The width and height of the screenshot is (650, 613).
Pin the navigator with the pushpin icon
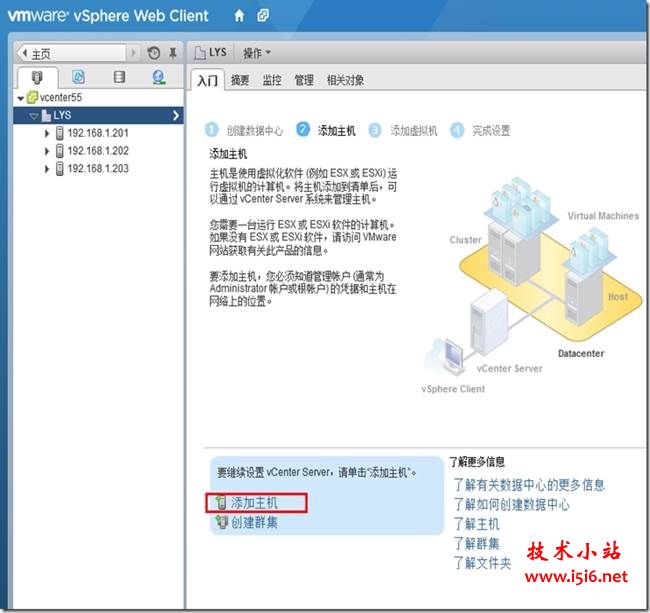click(x=173, y=53)
